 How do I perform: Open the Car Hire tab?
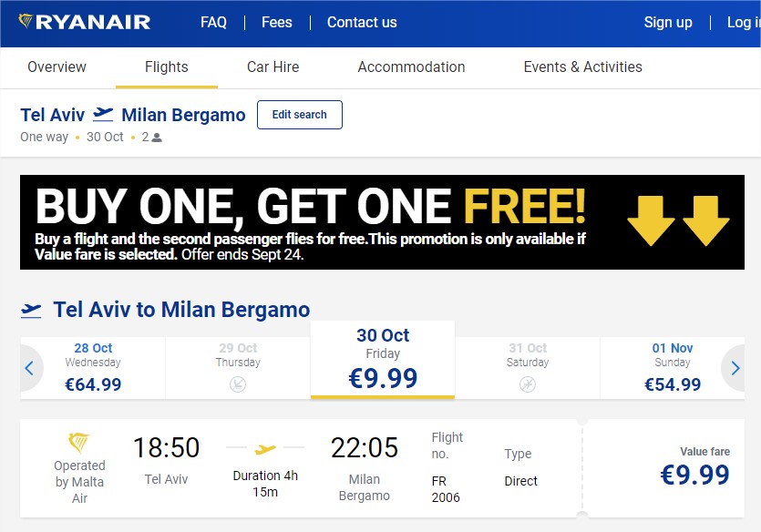click(x=273, y=66)
